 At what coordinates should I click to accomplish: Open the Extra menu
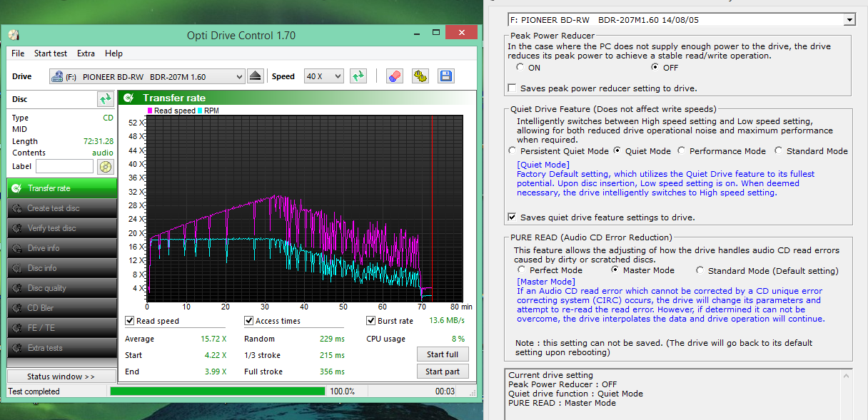[x=86, y=53]
